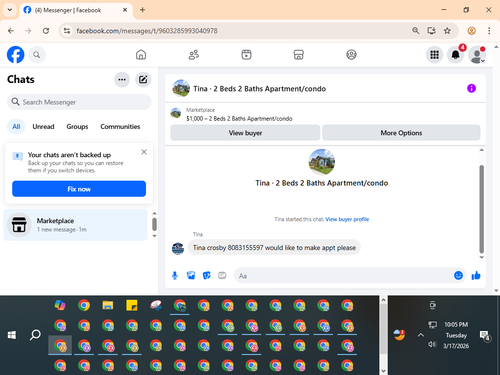
Task: Attach a photo with the image icon
Action: coord(191,276)
